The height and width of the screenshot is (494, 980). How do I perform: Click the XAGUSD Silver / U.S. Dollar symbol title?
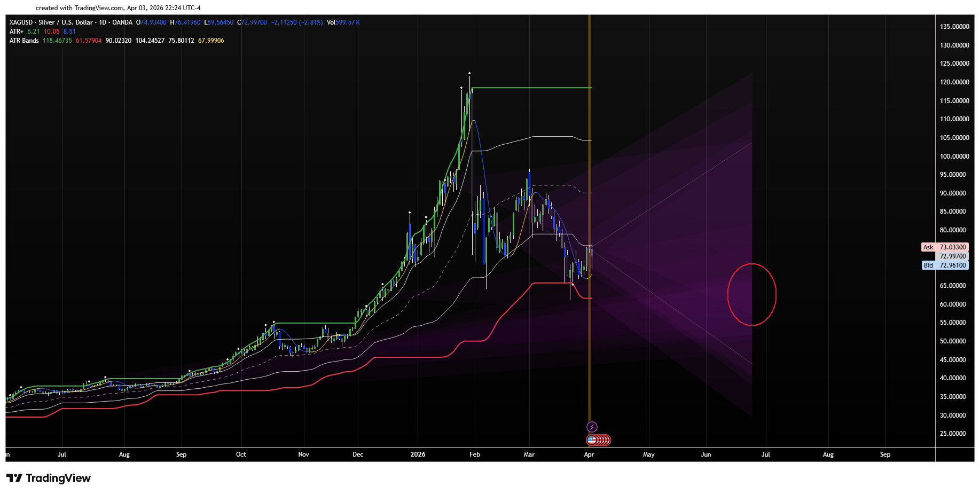[x=71, y=22]
